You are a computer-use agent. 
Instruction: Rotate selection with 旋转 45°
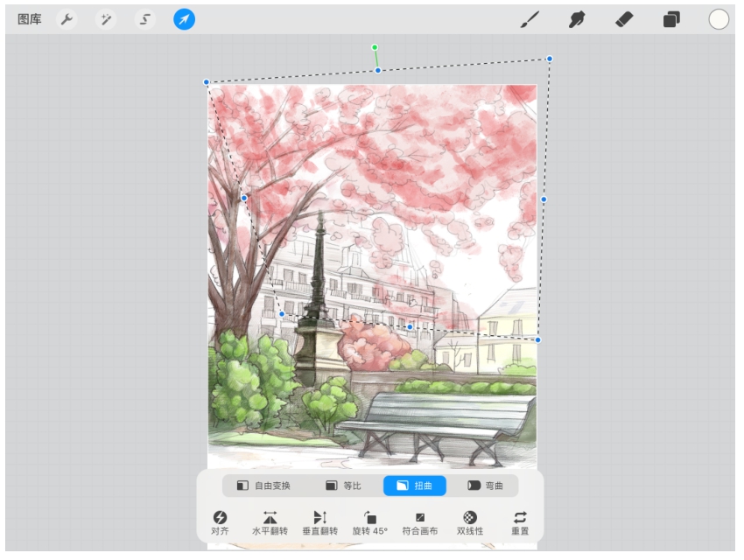pos(370,523)
